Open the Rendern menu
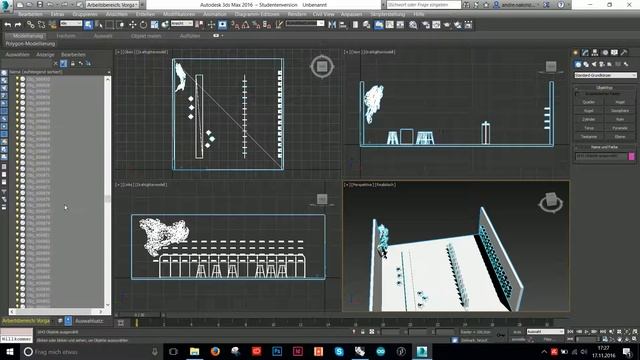This screenshot has height=360, width=640. pyautogui.click(x=297, y=14)
